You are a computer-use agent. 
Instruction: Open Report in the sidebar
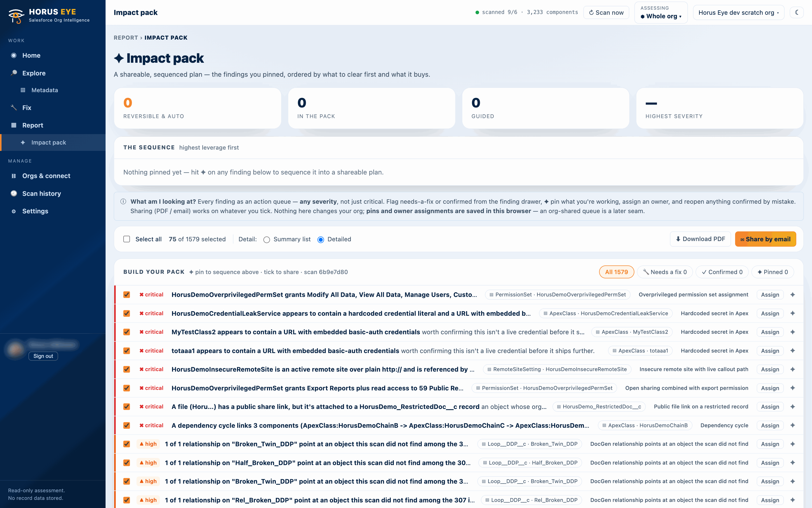(53, 125)
